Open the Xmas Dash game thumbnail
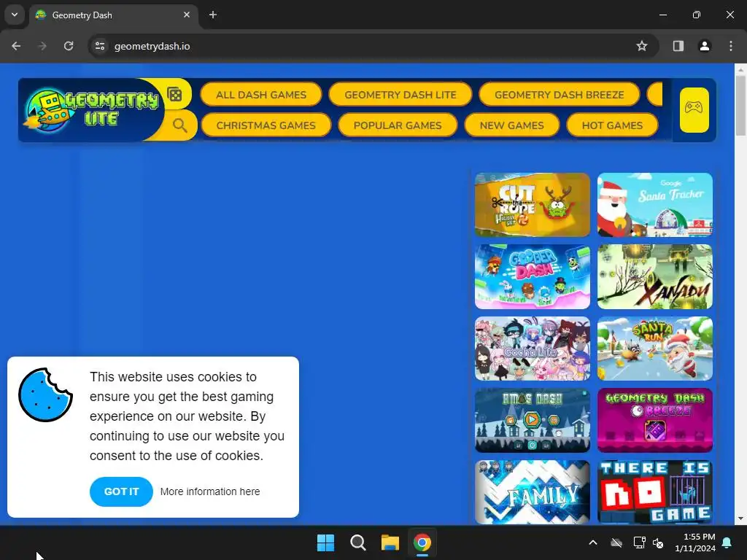 (x=532, y=421)
